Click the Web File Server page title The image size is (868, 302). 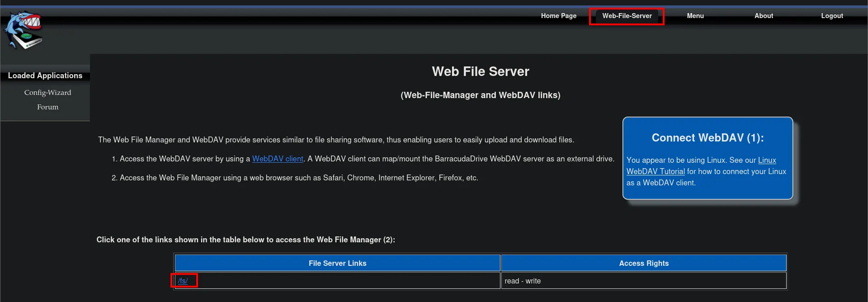pyautogui.click(x=481, y=71)
